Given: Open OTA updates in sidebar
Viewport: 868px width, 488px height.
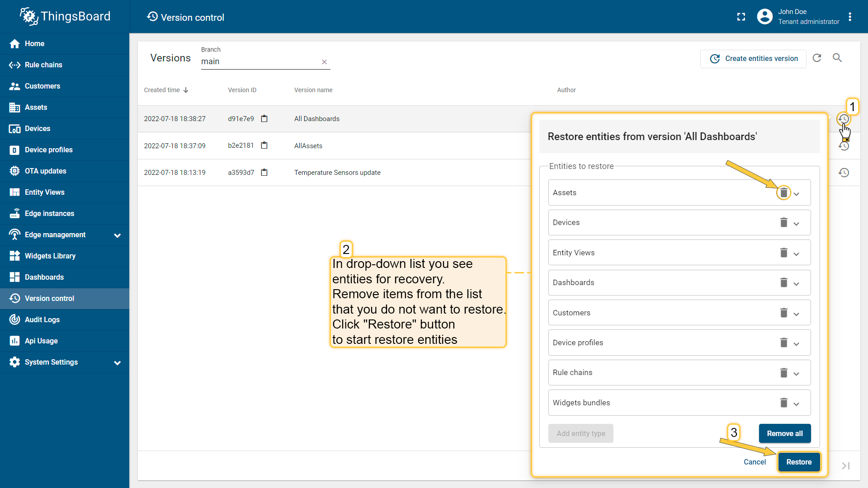Looking at the screenshot, I should coord(65,171).
